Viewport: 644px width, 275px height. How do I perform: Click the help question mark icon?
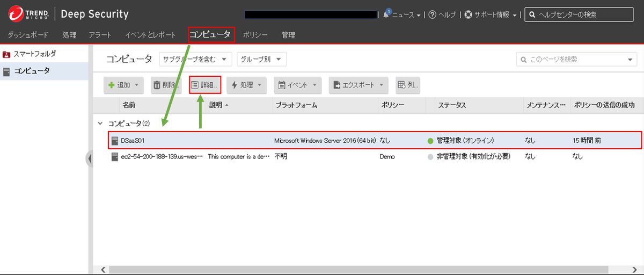click(432, 15)
